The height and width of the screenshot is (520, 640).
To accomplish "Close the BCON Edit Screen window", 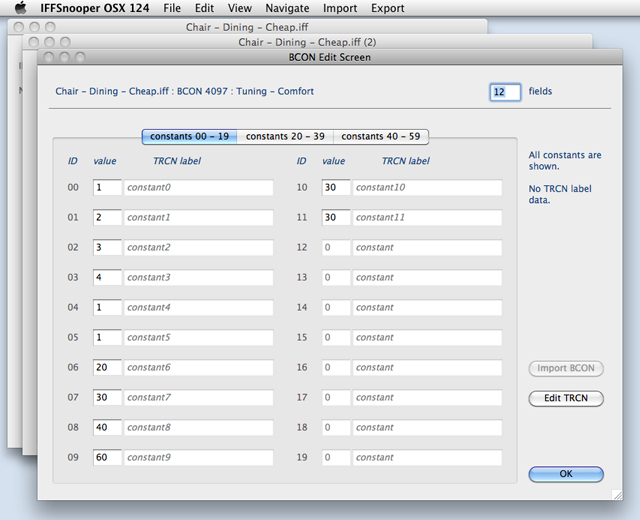I will pyautogui.click(x=48, y=58).
